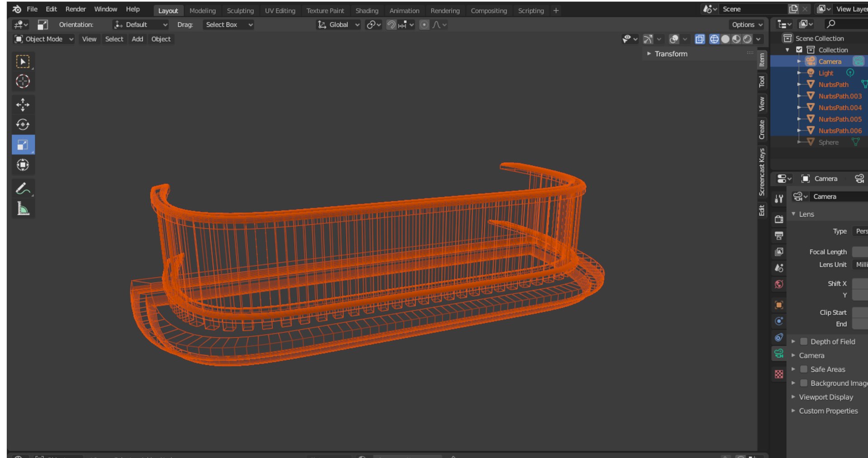
Task: Enable the Depth of Field checkbox
Action: coord(804,342)
